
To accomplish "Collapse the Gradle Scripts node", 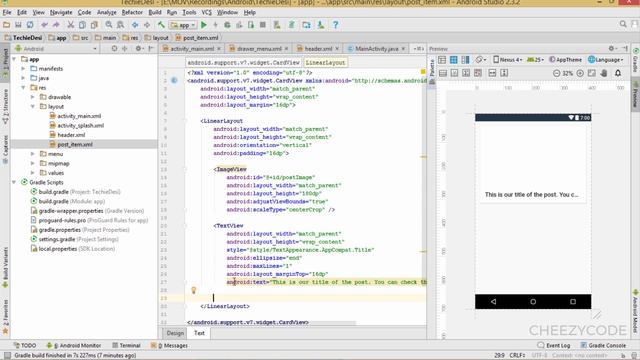I will [x=14, y=182].
